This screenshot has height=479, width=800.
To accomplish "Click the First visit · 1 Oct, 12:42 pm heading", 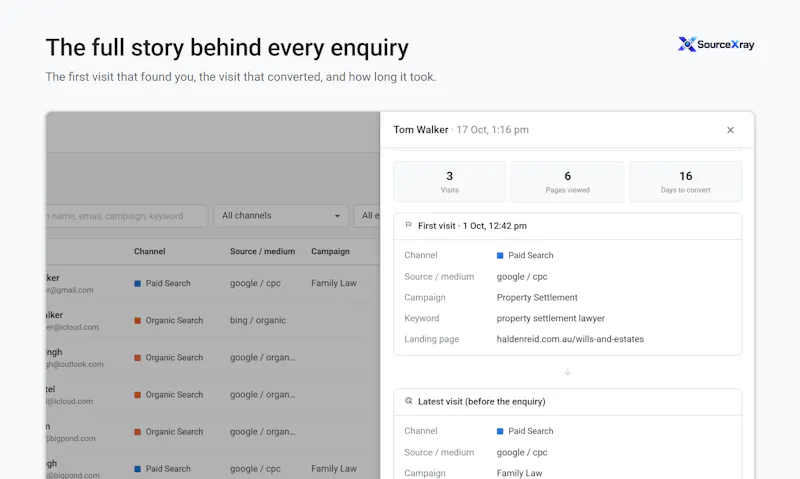I will click(472, 225).
